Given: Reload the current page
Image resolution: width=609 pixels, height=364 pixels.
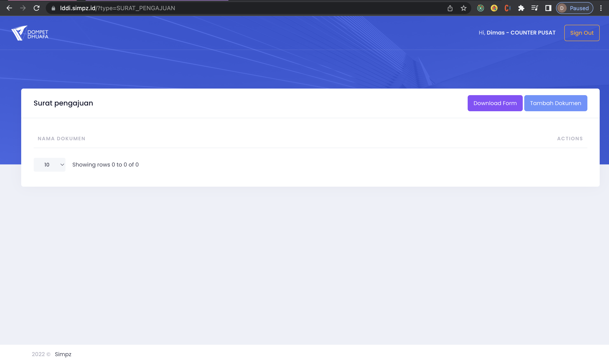Looking at the screenshot, I should click(x=36, y=8).
